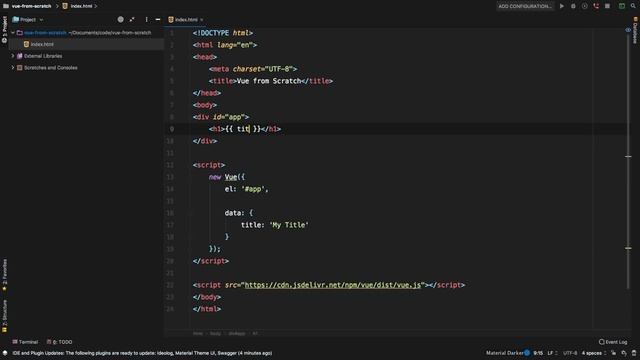Click the Material Darker theme indicator dot

(527, 353)
